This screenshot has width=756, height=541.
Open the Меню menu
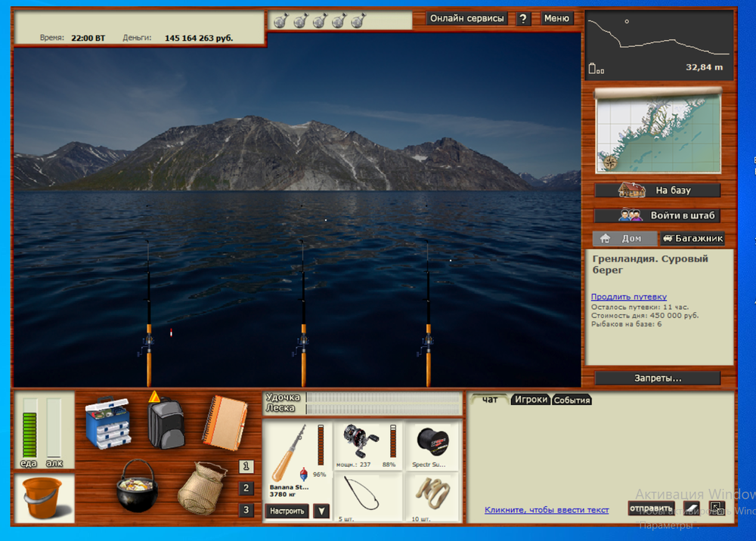[x=556, y=18]
